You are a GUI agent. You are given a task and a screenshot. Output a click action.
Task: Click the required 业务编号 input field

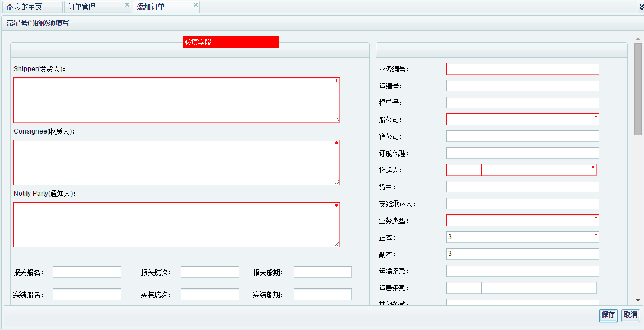point(522,68)
